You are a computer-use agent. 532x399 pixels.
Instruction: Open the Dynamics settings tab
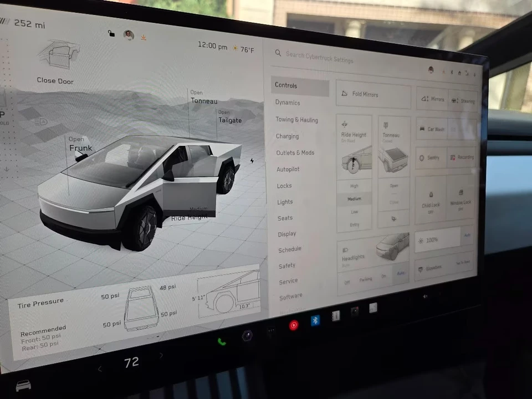[288, 103]
